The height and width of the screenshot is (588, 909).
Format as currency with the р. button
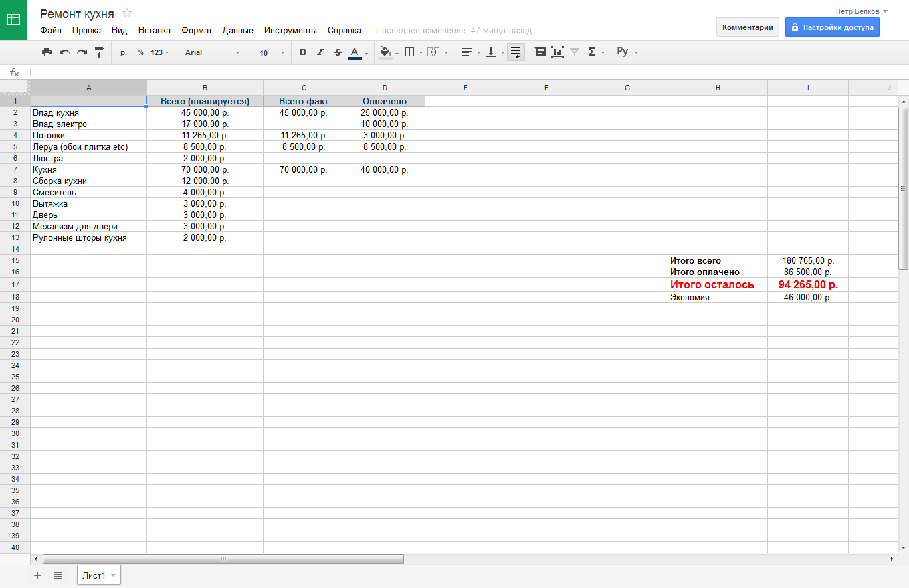point(124,52)
